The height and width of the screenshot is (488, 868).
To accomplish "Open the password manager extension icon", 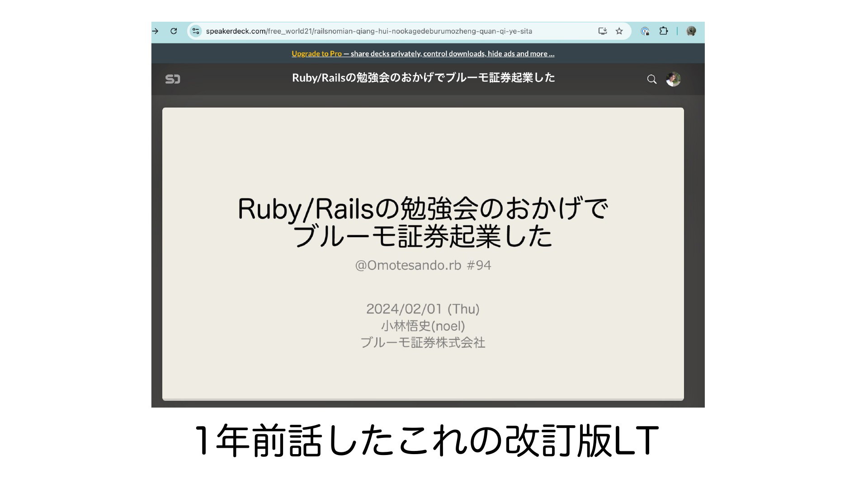I will click(x=645, y=31).
